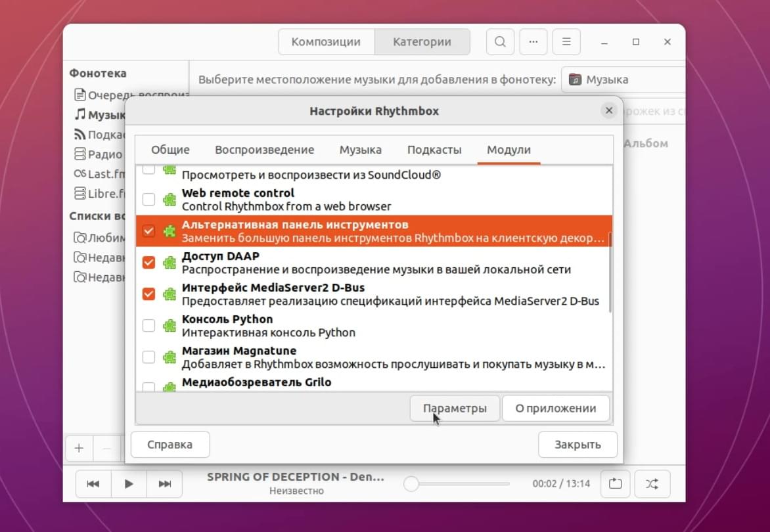The image size is (770, 532).
Task: Click the plugin list vertical scrollbar
Action: [610, 273]
